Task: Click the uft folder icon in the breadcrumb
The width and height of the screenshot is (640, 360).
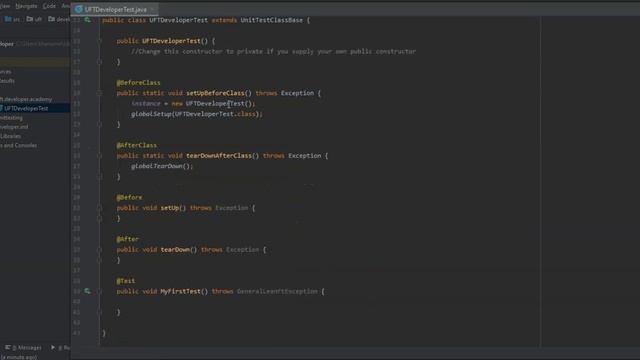Action: point(30,19)
